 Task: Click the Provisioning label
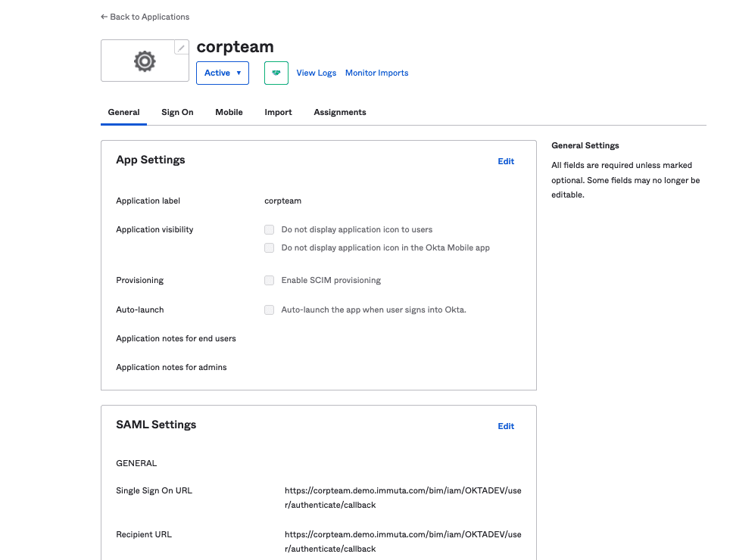tap(140, 280)
